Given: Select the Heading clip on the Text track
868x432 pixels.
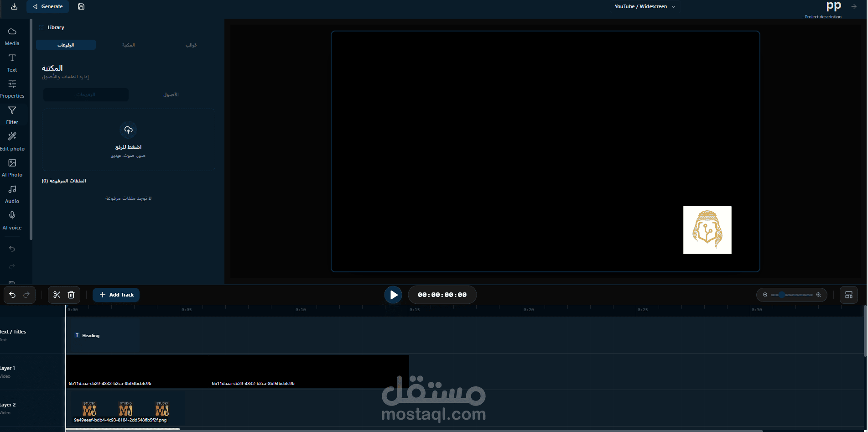Looking at the screenshot, I should pos(103,335).
